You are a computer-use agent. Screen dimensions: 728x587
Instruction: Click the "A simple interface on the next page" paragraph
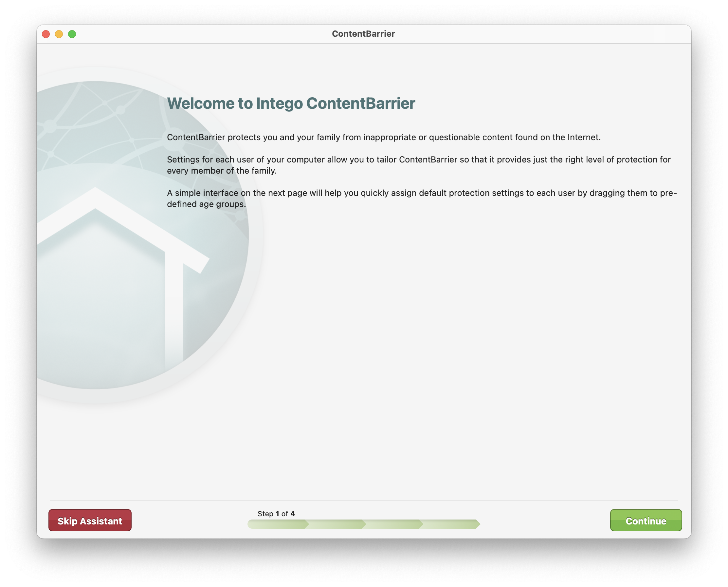point(422,199)
